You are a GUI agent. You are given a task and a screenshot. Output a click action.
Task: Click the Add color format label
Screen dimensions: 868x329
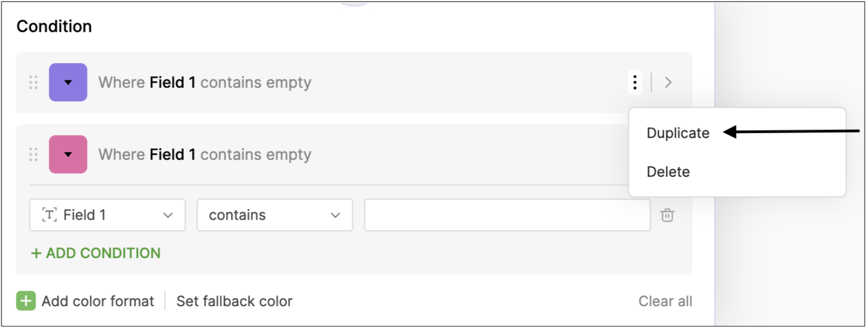98,301
